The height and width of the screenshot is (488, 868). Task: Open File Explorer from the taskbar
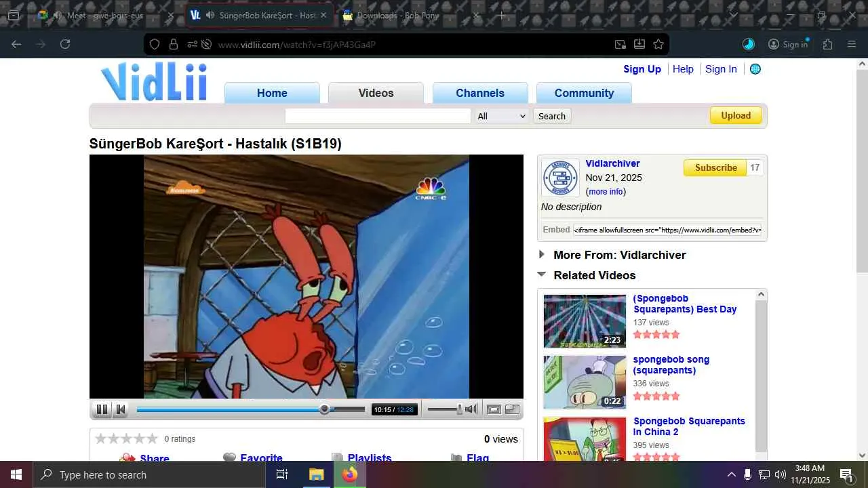coord(316,474)
